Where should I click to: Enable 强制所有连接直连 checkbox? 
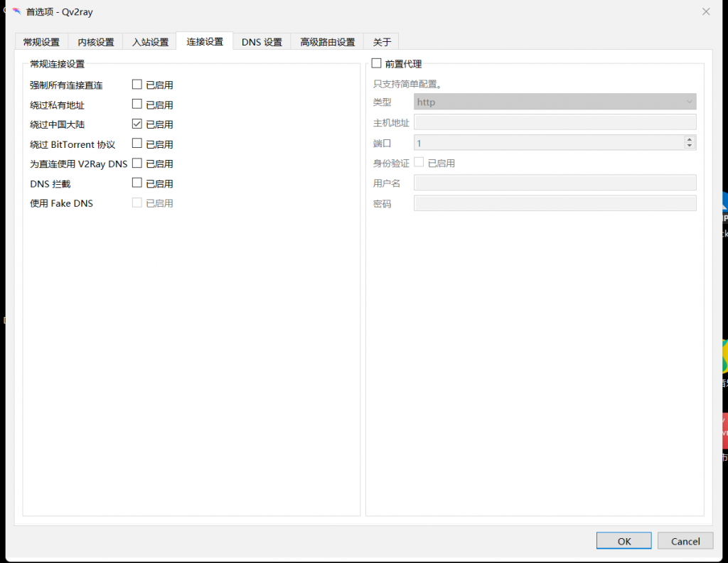pyautogui.click(x=137, y=85)
